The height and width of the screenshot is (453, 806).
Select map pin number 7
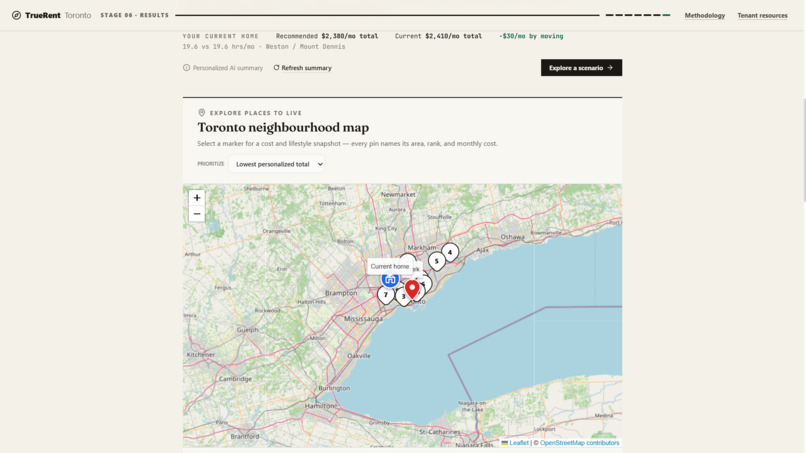click(386, 295)
